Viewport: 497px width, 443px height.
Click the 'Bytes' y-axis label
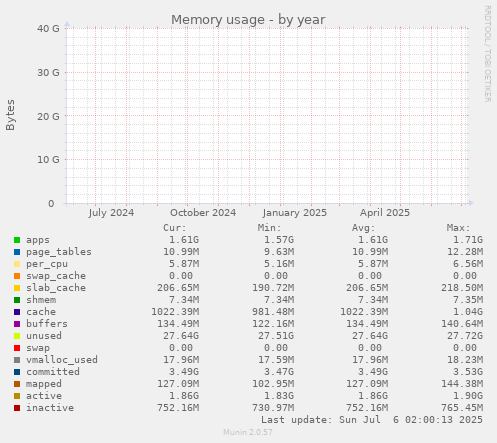10,115
